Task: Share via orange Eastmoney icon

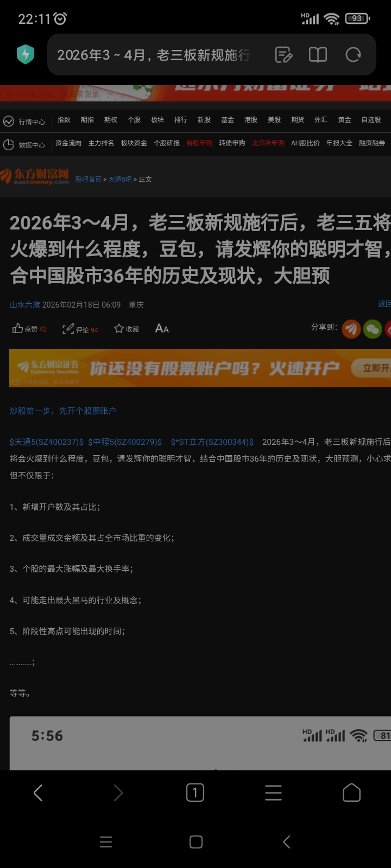Action: pos(351,329)
